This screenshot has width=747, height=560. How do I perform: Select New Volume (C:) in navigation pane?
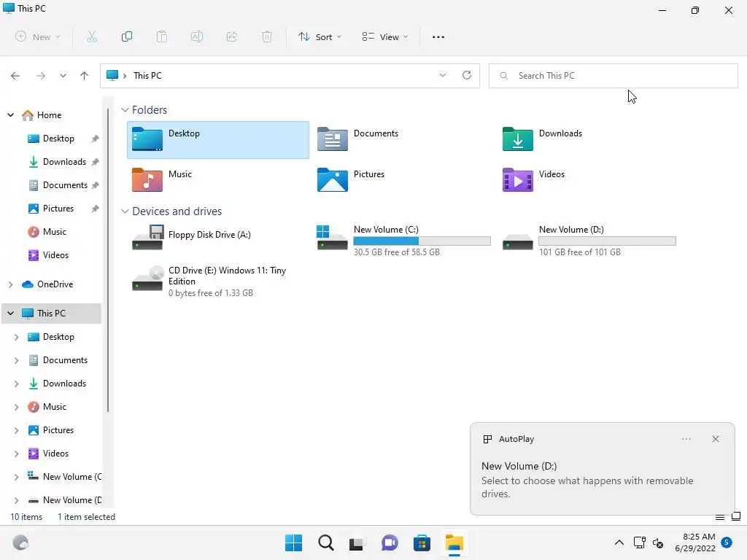[64, 477]
